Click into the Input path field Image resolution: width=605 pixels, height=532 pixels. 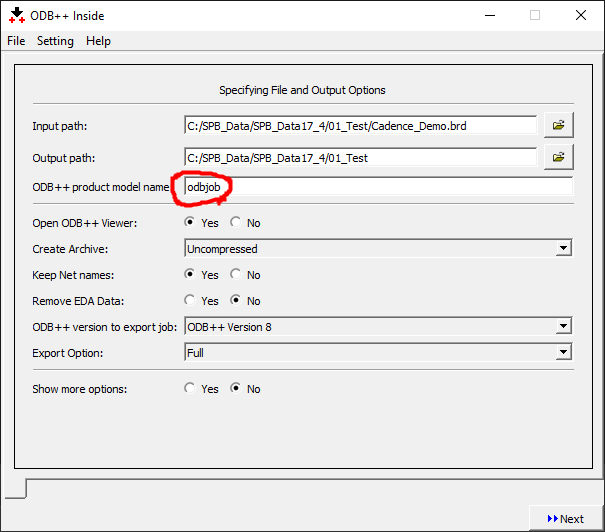[360, 125]
